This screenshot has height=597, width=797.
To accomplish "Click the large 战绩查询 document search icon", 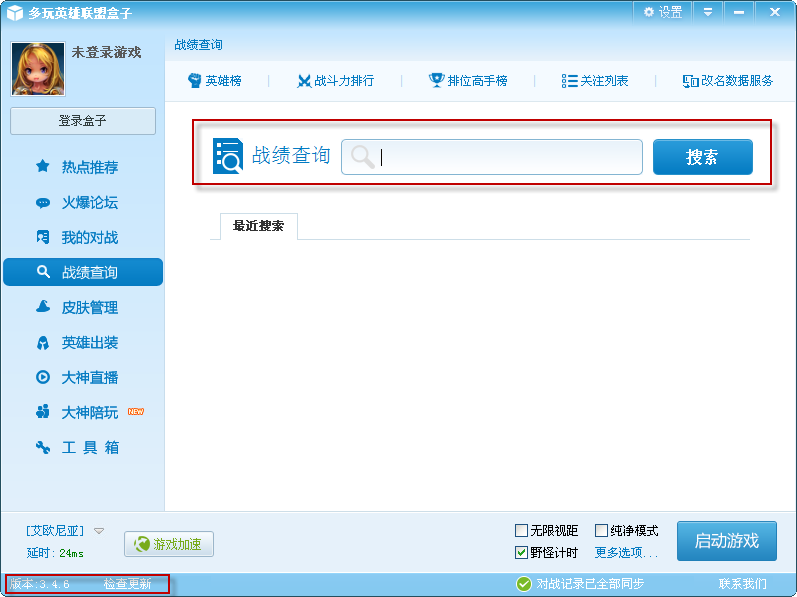I will point(227,155).
